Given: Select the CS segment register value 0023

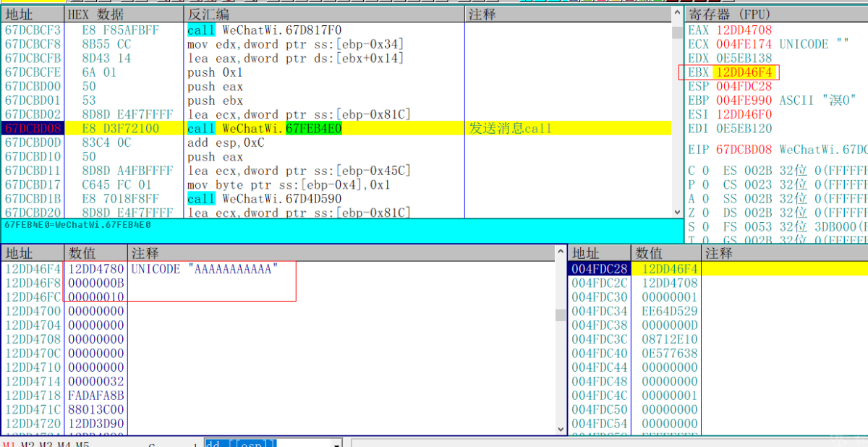Looking at the screenshot, I should pyautogui.click(x=758, y=184).
